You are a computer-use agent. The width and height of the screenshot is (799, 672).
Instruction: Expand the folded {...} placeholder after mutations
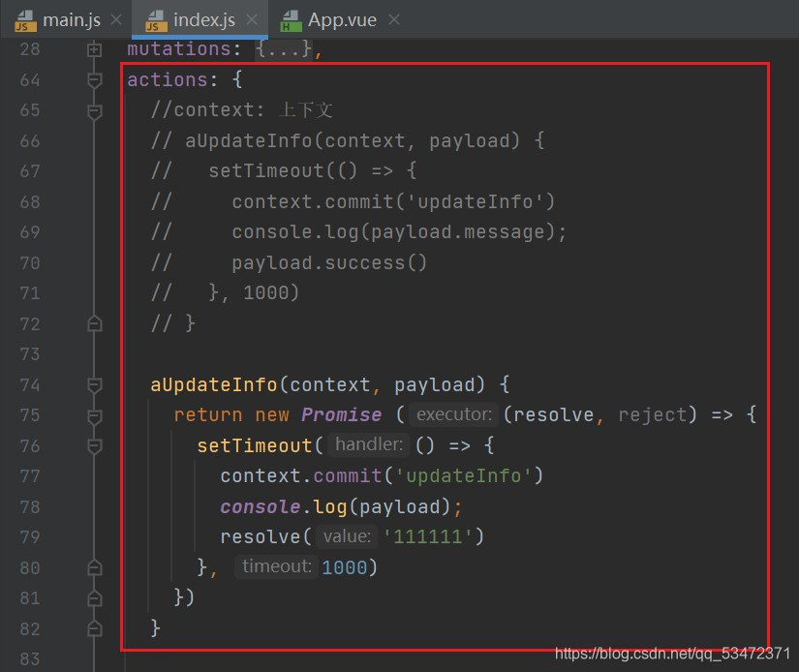point(284,49)
